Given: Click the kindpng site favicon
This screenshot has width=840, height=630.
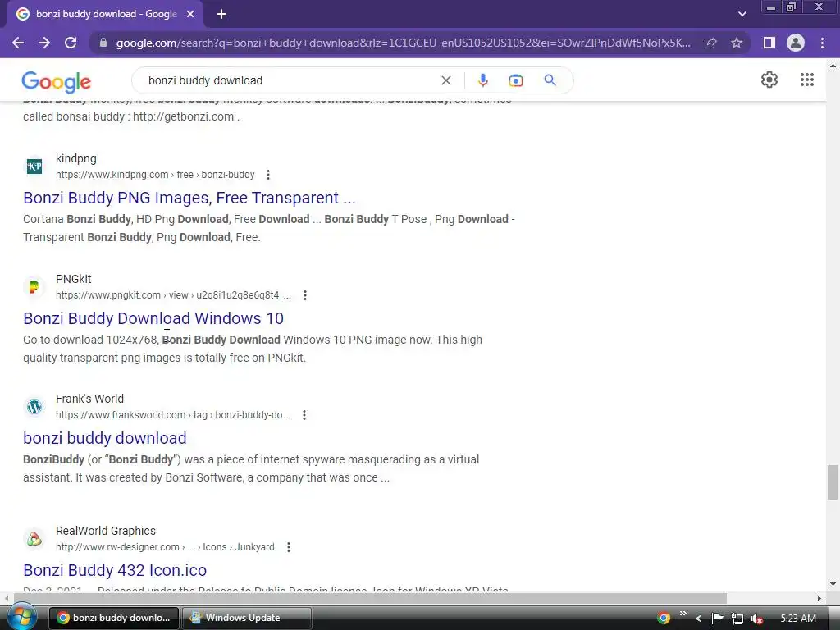Looking at the screenshot, I should (34, 167).
